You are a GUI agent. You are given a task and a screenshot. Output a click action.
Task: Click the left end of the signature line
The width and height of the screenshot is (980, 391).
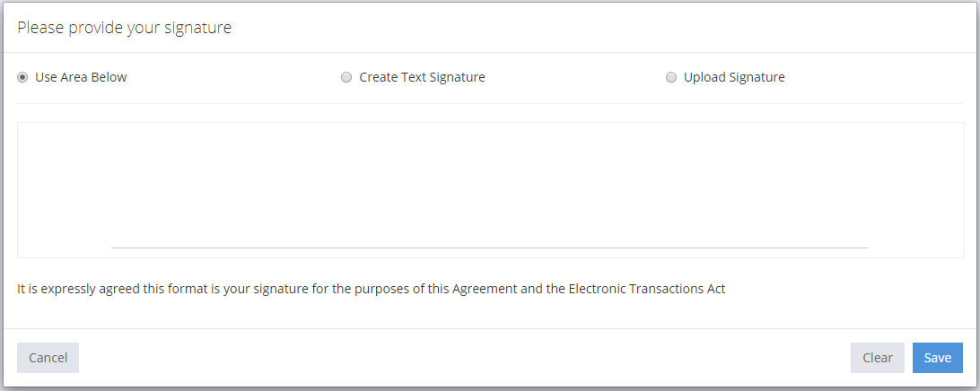114,247
